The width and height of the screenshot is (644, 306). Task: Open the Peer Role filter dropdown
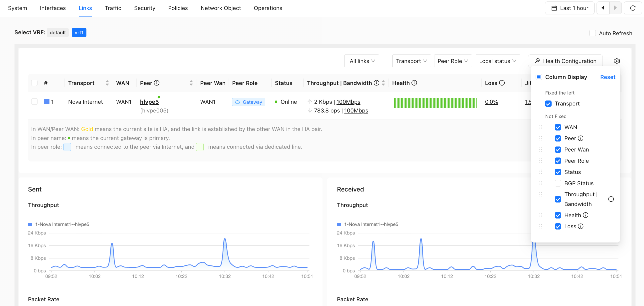tap(453, 61)
